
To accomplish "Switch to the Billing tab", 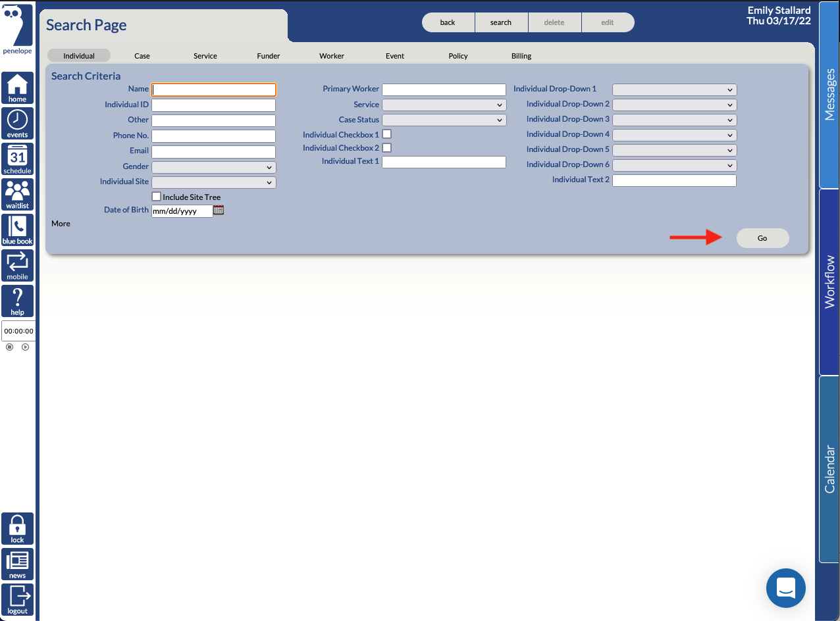I will click(x=521, y=56).
